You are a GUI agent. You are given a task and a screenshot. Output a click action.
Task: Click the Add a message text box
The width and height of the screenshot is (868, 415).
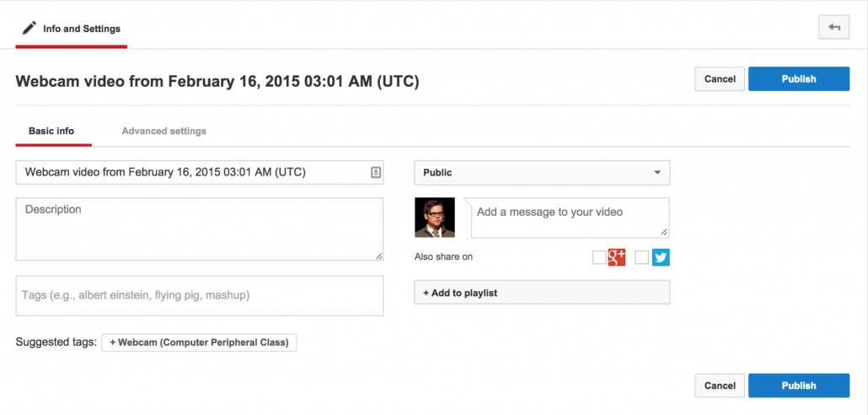point(571,218)
